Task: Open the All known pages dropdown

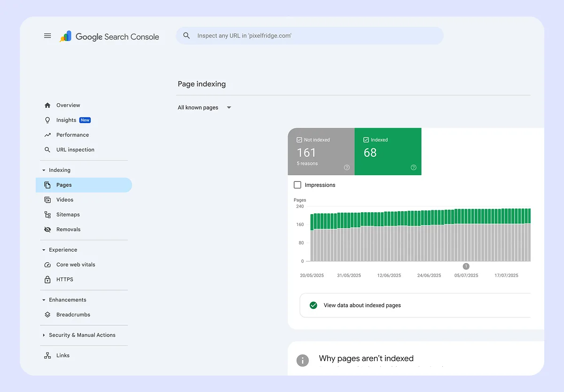Action: coord(204,108)
